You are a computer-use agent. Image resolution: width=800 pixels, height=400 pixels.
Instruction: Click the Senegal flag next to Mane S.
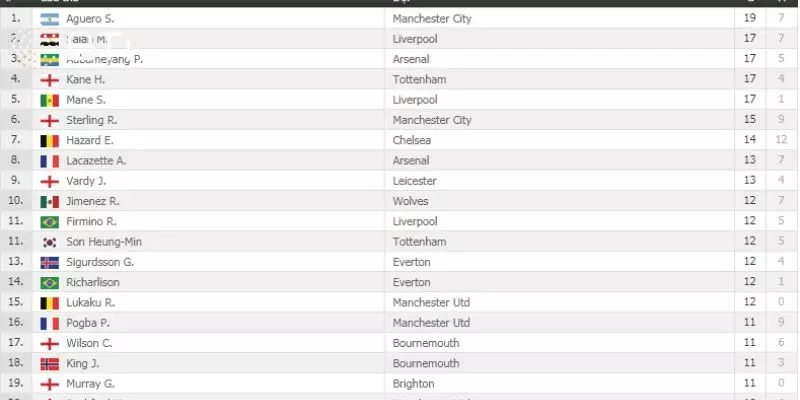(x=49, y=100)
